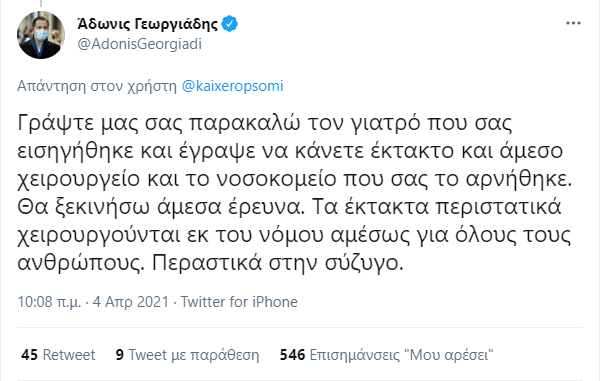View the 546 'Μου αρέσει' likes list

click(x=387, y=355)
